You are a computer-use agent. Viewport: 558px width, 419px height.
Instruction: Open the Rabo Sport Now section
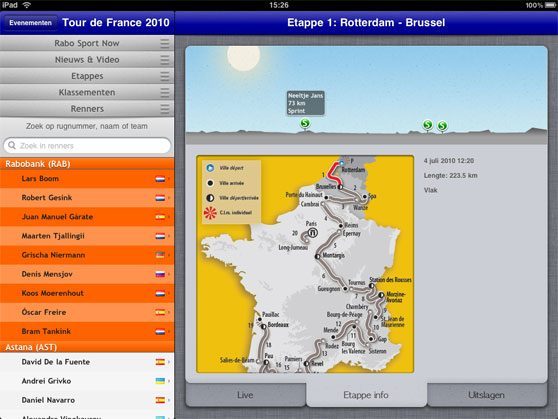87,43
